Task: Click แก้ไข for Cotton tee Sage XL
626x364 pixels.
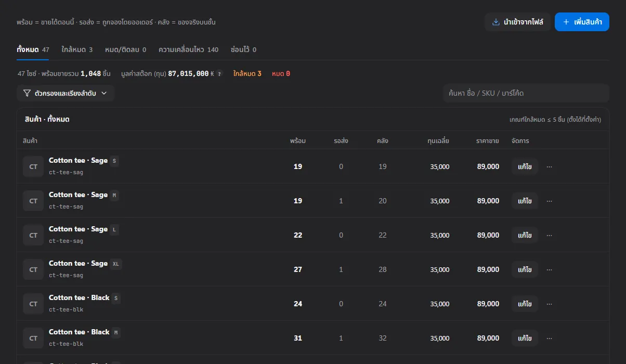Action: click(x=525, y=270)
